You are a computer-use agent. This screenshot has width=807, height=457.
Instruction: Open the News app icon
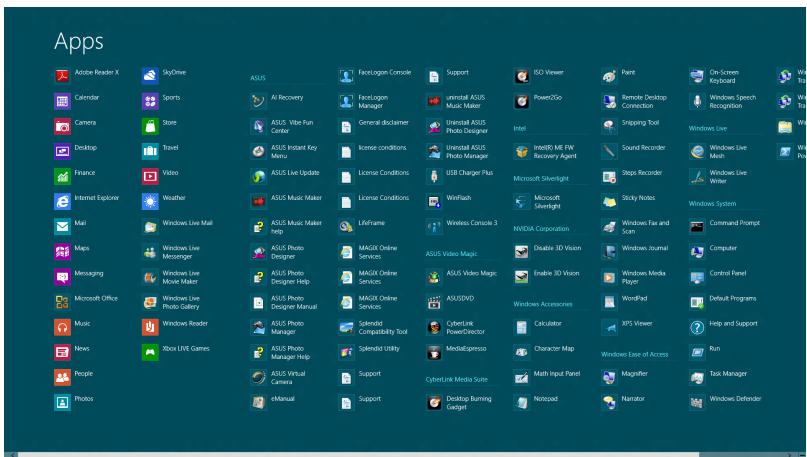tap(62, 352)
